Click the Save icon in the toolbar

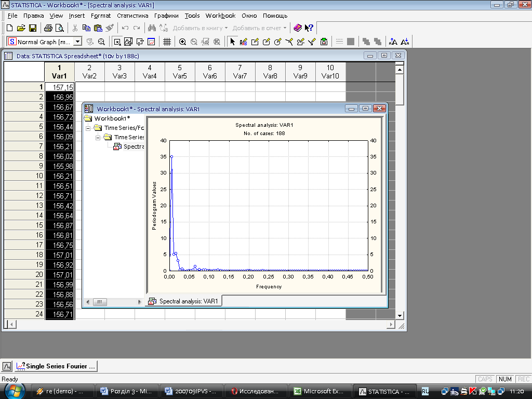click(32, 28)
